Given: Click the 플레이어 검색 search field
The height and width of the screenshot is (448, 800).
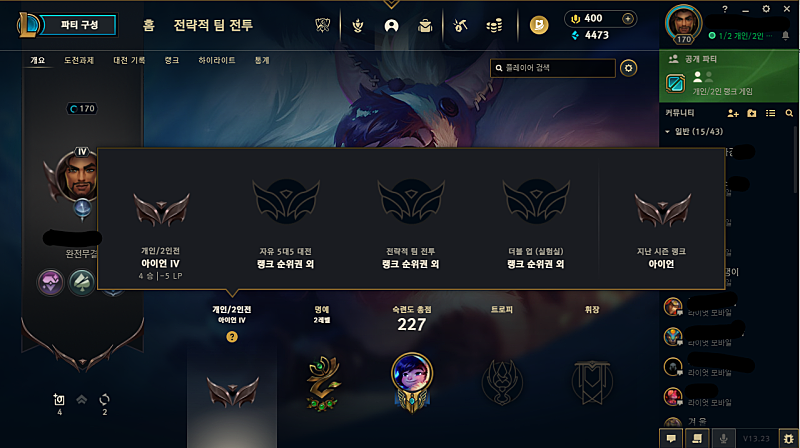Looking at the screenshot, I should coord(553,68).
